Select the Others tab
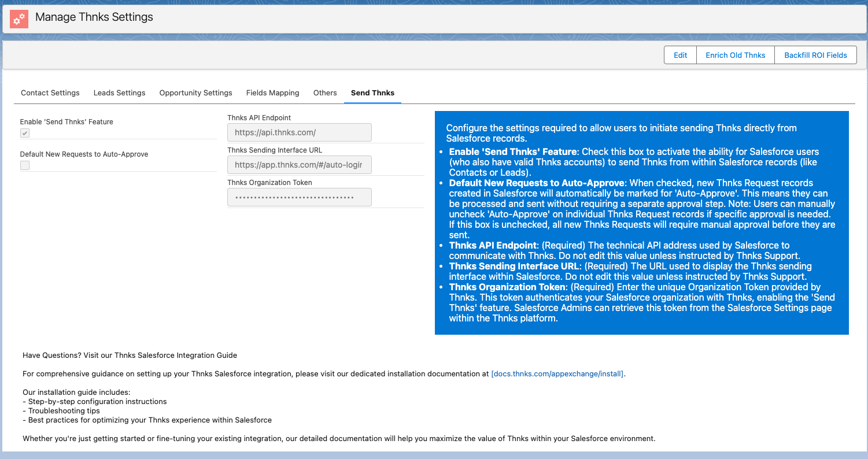Image resolution: width=868 pixels, height=459 pixels. [x=325, y=92]
